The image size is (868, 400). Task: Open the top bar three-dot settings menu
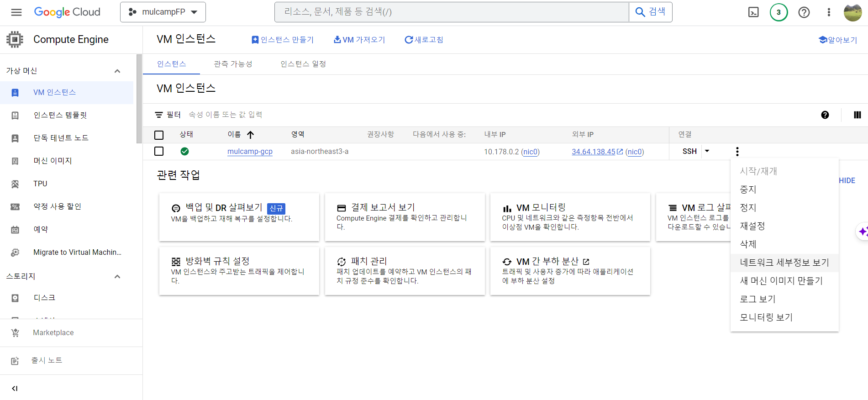pyautogui.click(x=829, y=12)
